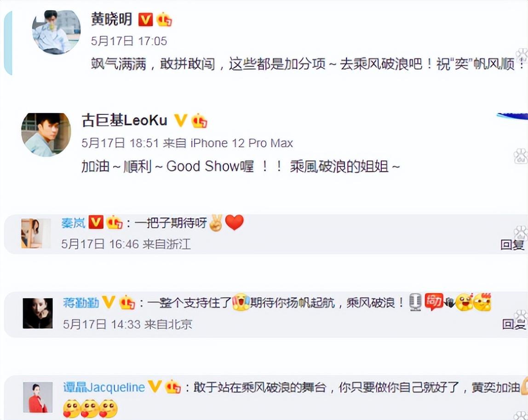Screen dimensions: 528x420
Task: Click 谭晶Jacqueline's yellow V verification badge
Action: [x=155, y=386]
